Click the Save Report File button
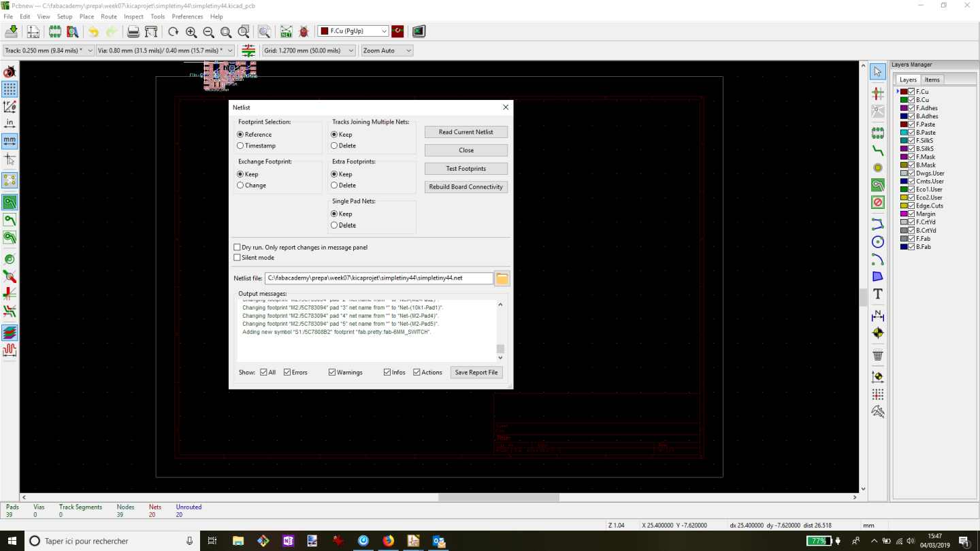Screen dimensions: 980x551 click(476, 372)
